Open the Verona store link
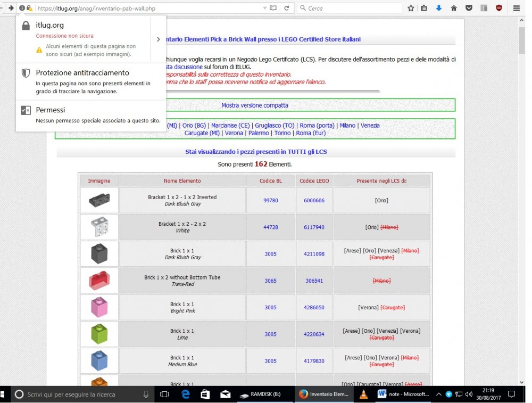Image resolution: width=532 pixels, height=403 pixels. pos(234,133)
